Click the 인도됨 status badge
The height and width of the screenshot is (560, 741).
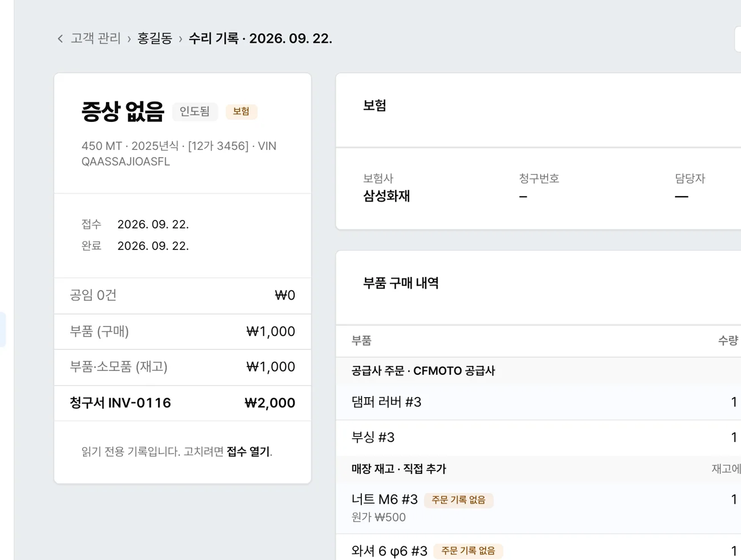pyautogui.click(x=195, y=112)
